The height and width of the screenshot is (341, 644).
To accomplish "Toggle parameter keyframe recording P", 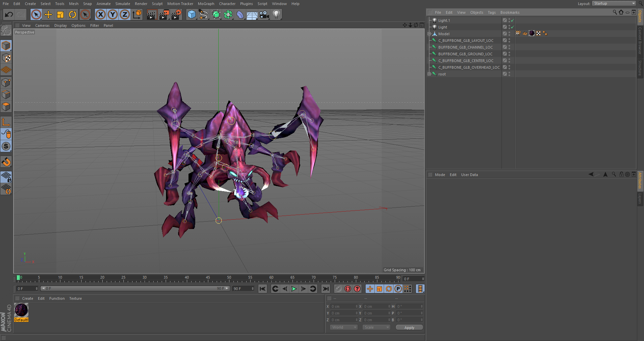I will tap(398, 289).
